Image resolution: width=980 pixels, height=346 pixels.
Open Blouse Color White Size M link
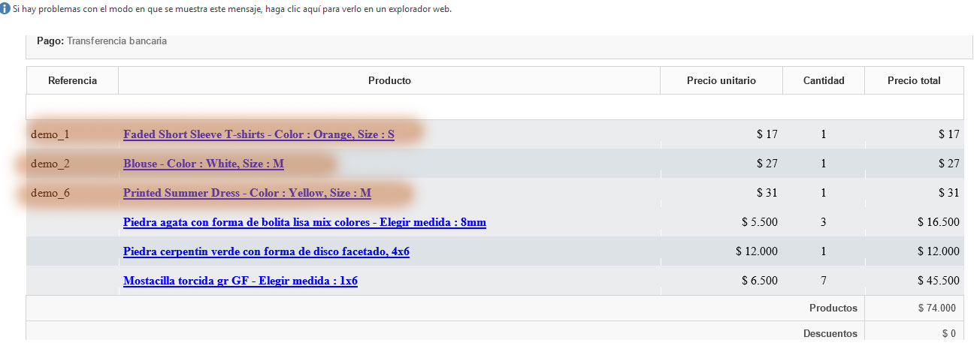pos(204,164)
